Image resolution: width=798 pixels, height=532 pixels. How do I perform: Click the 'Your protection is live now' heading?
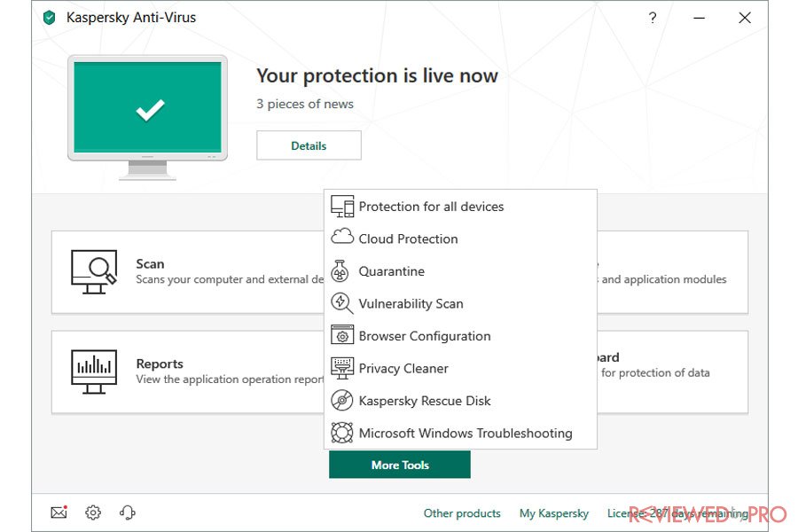(x=377, y=76)
